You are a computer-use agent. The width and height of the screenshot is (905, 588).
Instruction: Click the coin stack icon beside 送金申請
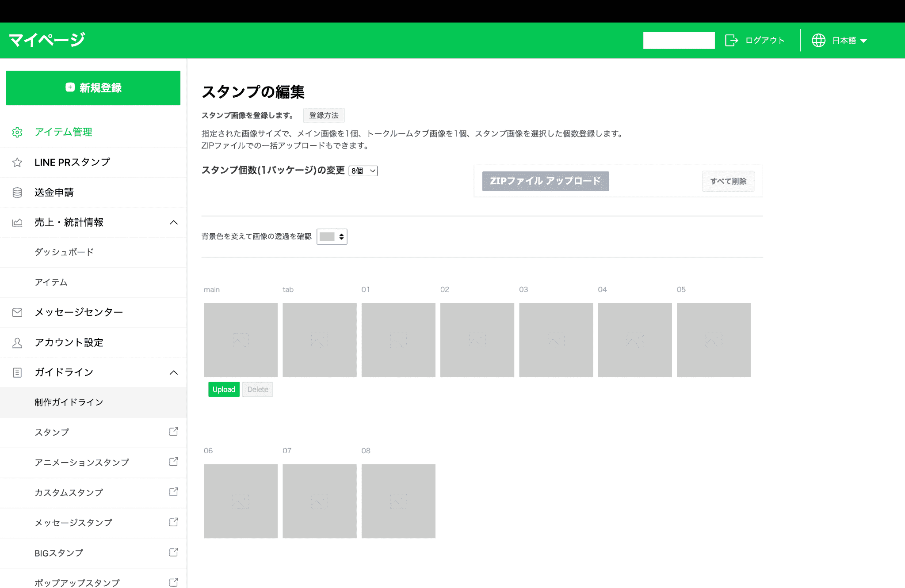click(x=17, y=193)
